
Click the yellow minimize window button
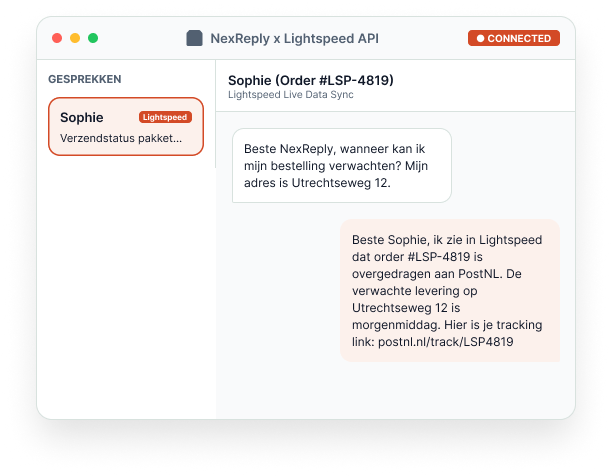pyautogui.click(x=75, y=38)
